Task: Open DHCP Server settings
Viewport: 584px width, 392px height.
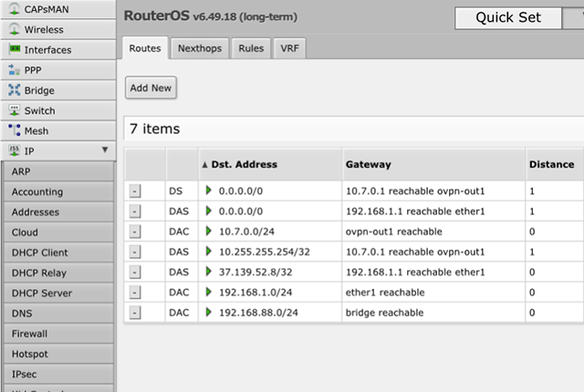Action: coord(58,293)
